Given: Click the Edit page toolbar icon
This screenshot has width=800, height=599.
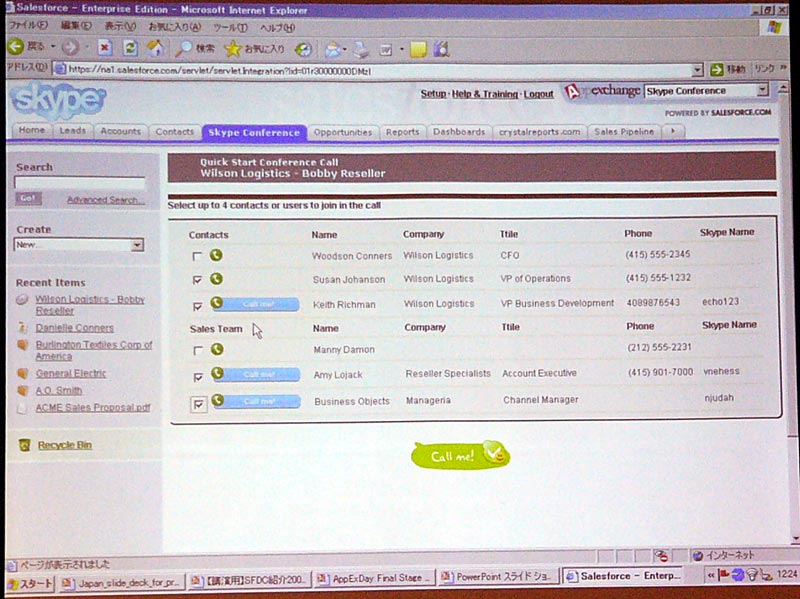Looking at the screenshot, I should pos(386,49).
